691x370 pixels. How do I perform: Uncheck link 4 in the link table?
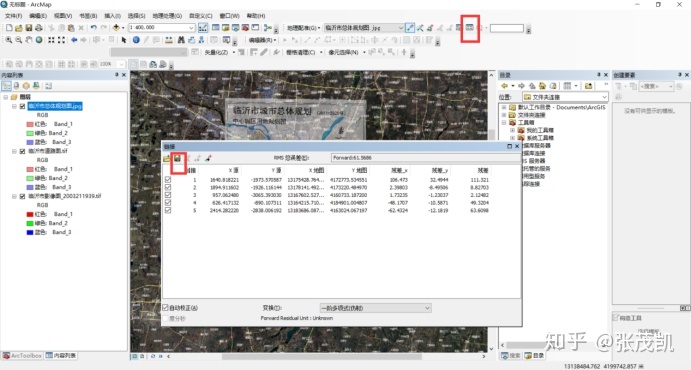(168, 203)
